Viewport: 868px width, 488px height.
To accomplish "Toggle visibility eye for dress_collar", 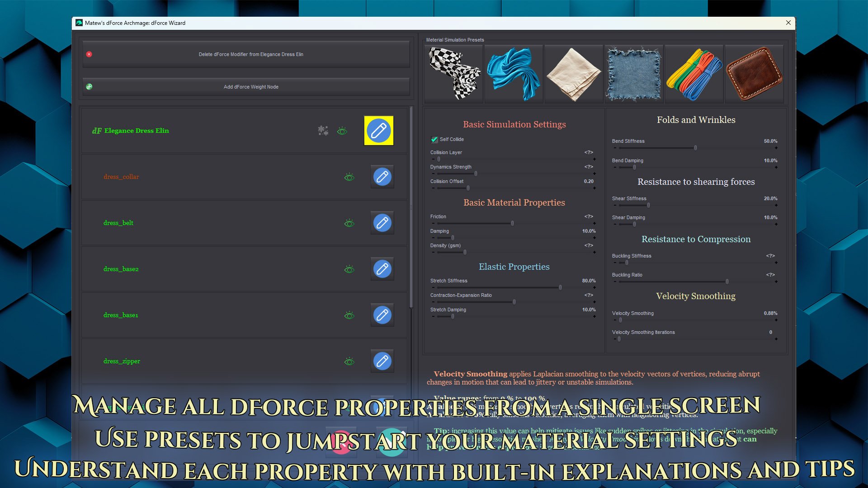I will point(349,177).
